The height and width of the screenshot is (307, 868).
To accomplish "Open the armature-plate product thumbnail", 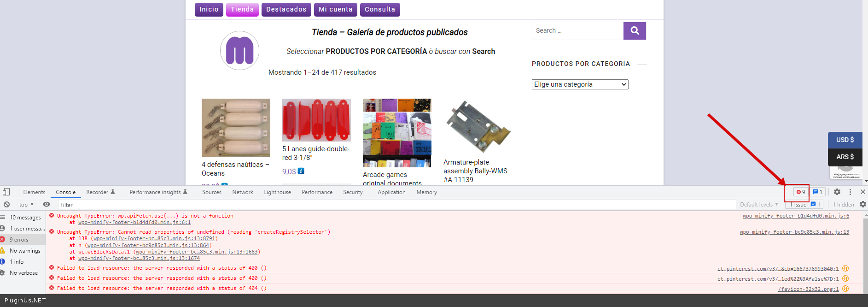I will tap(478, 126).
